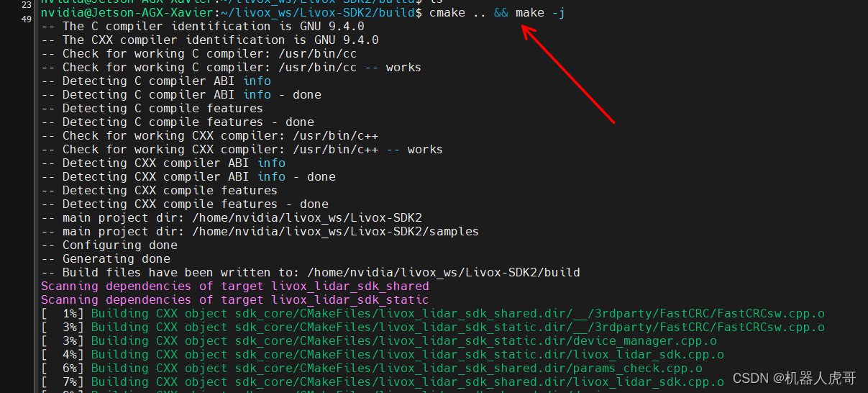
Task: Click 'Check for working CXX compiler: /usr/bin/c++' line without 'works'
Action: [210, 136]
